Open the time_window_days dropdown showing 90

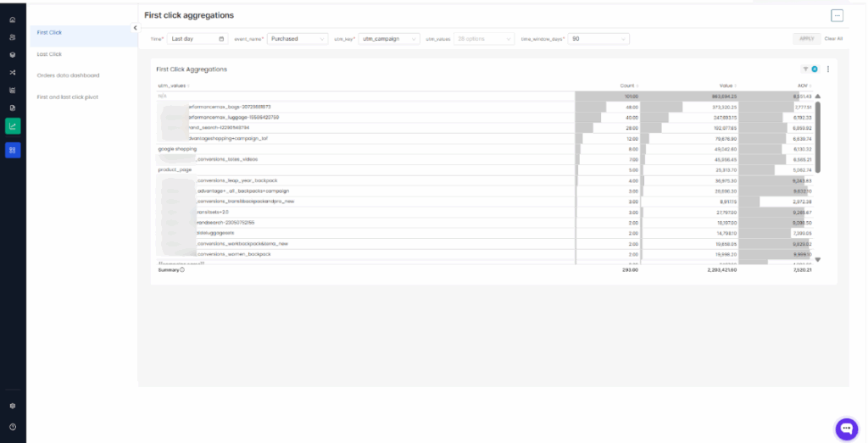[x=598, y=39]
